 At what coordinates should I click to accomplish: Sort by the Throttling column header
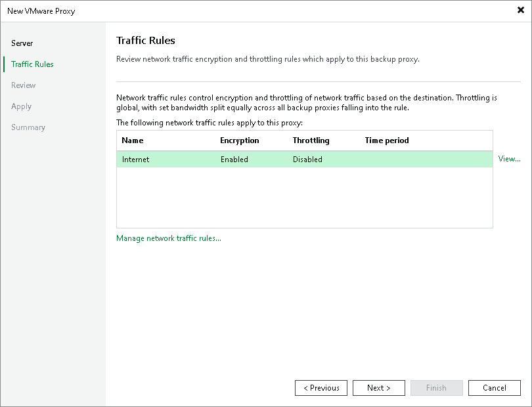[311, 140]
